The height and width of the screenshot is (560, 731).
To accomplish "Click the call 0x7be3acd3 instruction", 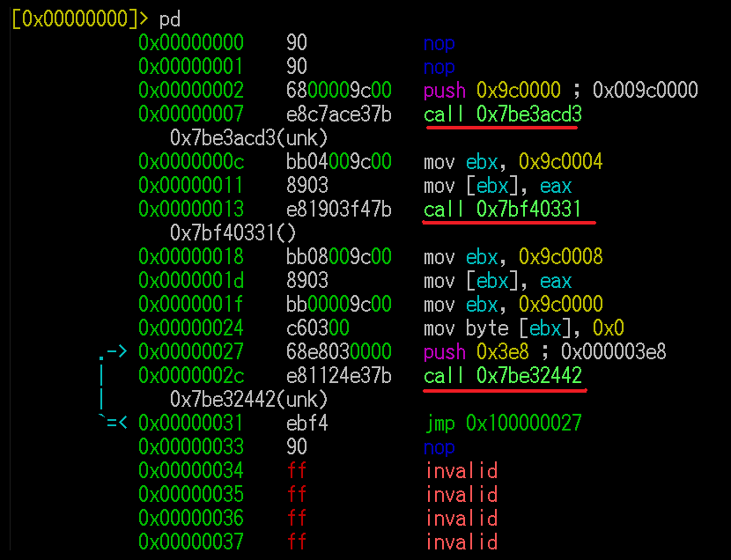I will (503, 114).
